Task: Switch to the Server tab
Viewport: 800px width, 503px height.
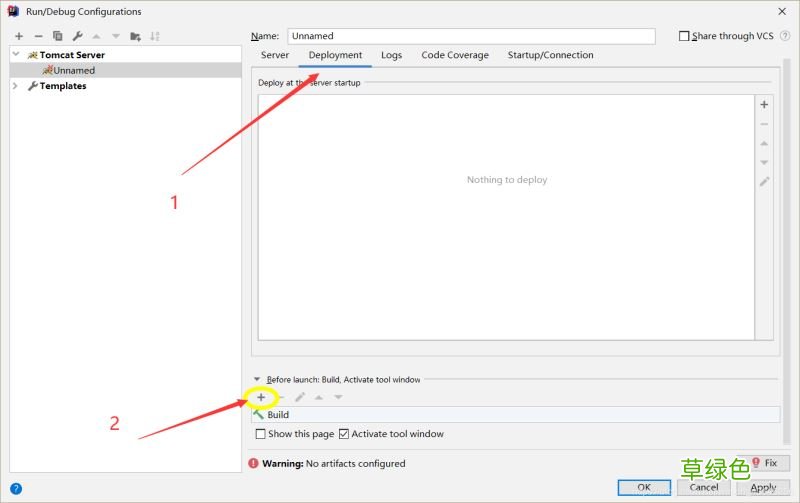Action: point(274,55)
